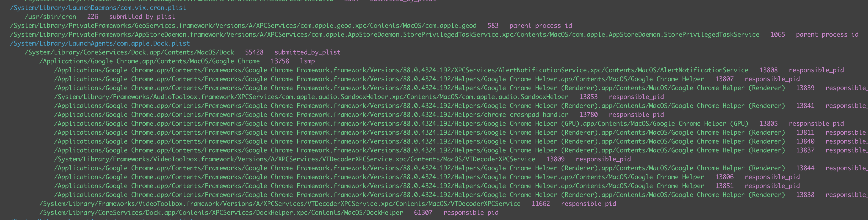Click the lsmp label after 13758
Screen dimensions: 868x220
[307, 61]
